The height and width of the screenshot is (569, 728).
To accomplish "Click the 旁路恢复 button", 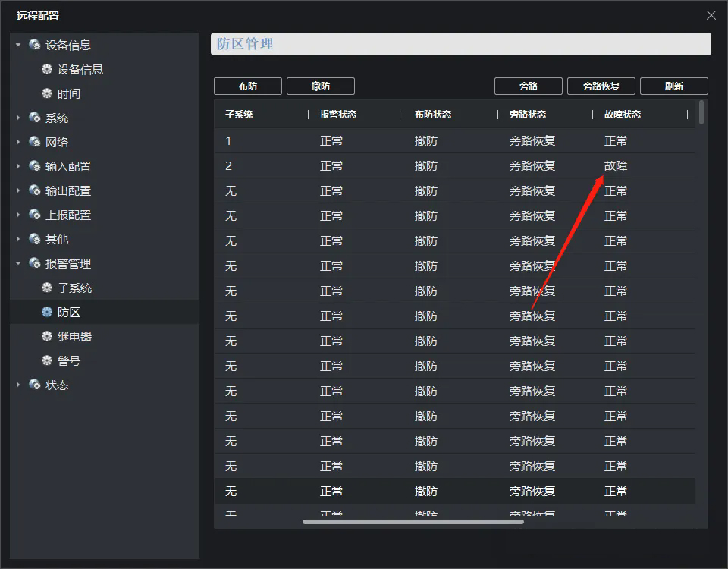I will (601, 86).
